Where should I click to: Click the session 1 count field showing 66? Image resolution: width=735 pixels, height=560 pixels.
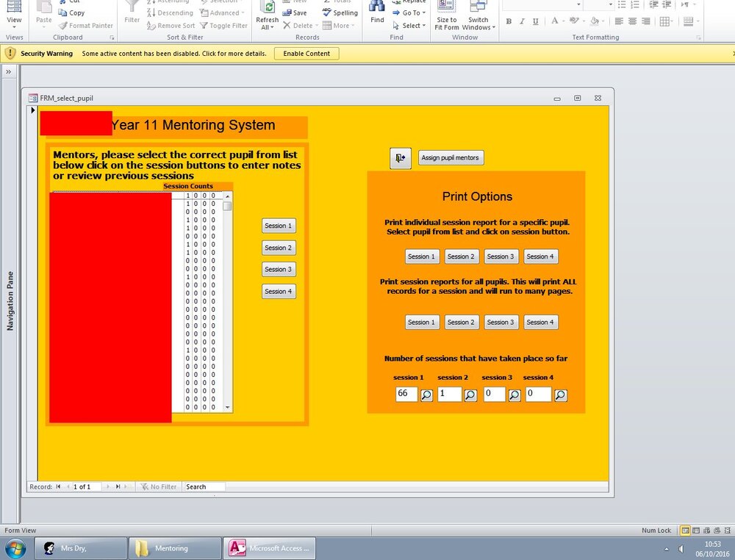[x=406, y=394]
